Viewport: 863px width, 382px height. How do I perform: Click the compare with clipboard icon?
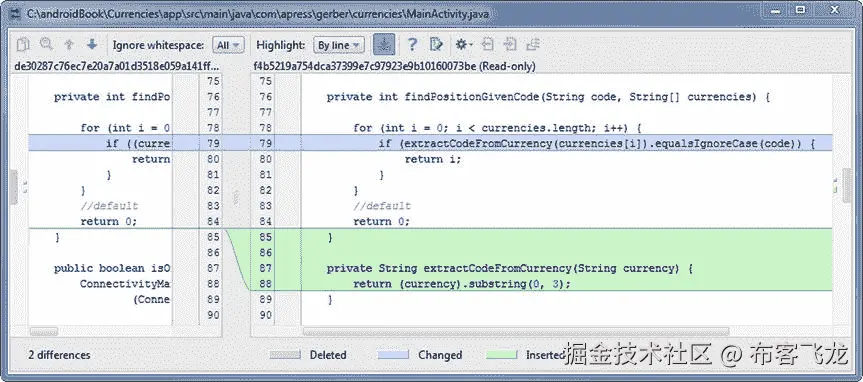pos(23,45)
